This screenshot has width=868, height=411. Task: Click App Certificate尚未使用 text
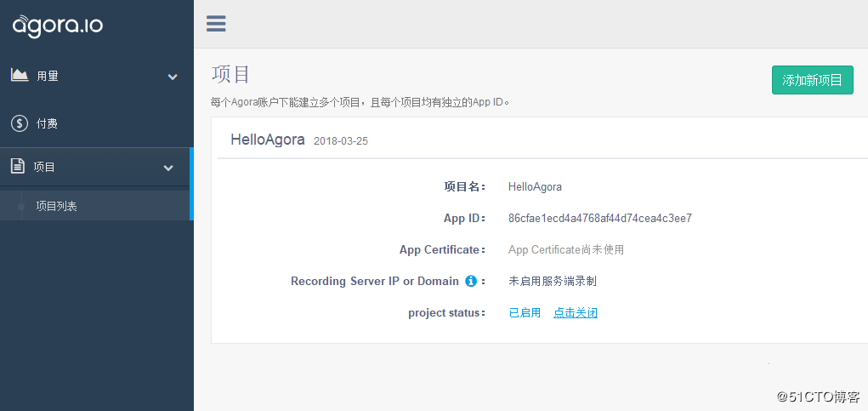(565, 250)
